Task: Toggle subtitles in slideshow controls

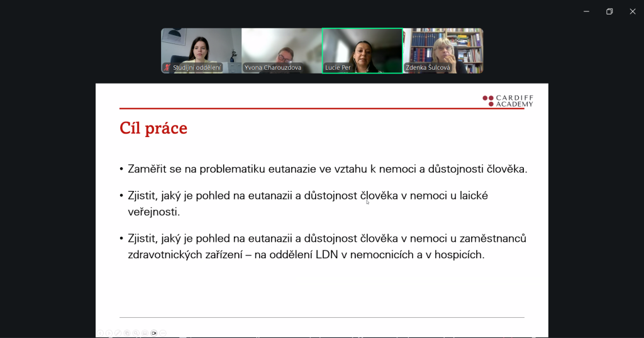Action: click(x=145, y=333)
